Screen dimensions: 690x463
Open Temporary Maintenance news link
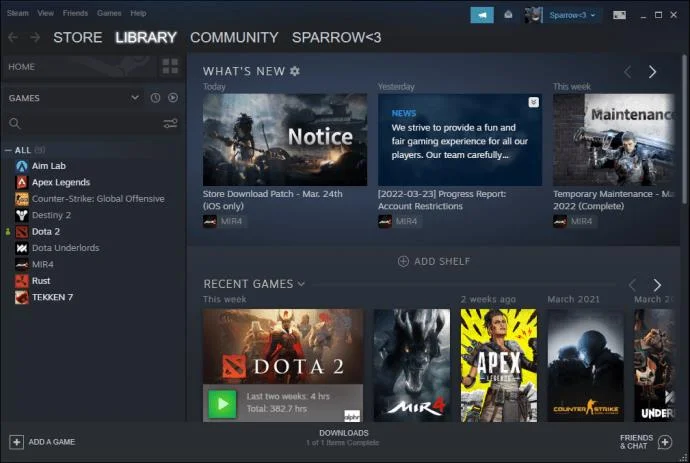(x=613, y=200)
